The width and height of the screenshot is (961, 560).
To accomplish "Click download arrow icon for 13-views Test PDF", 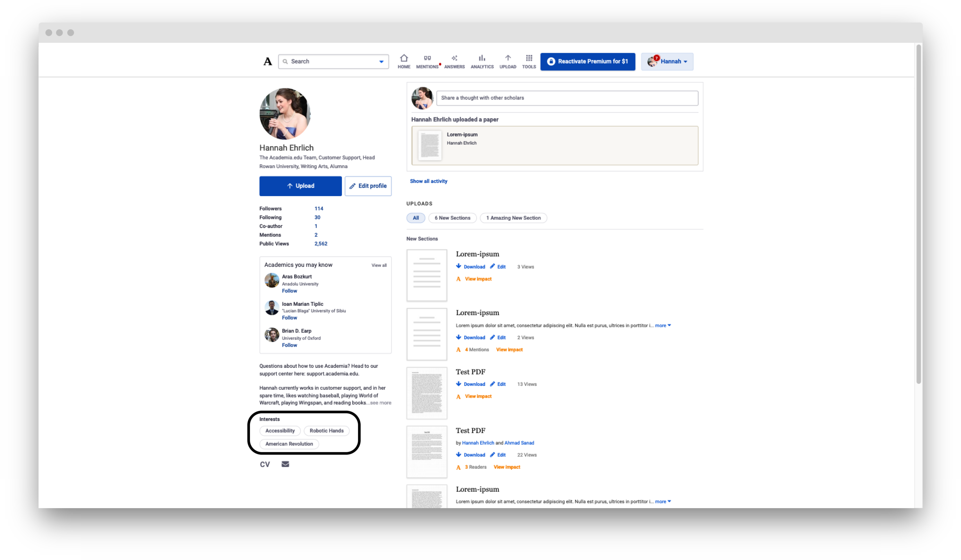I will pos(458,384).
